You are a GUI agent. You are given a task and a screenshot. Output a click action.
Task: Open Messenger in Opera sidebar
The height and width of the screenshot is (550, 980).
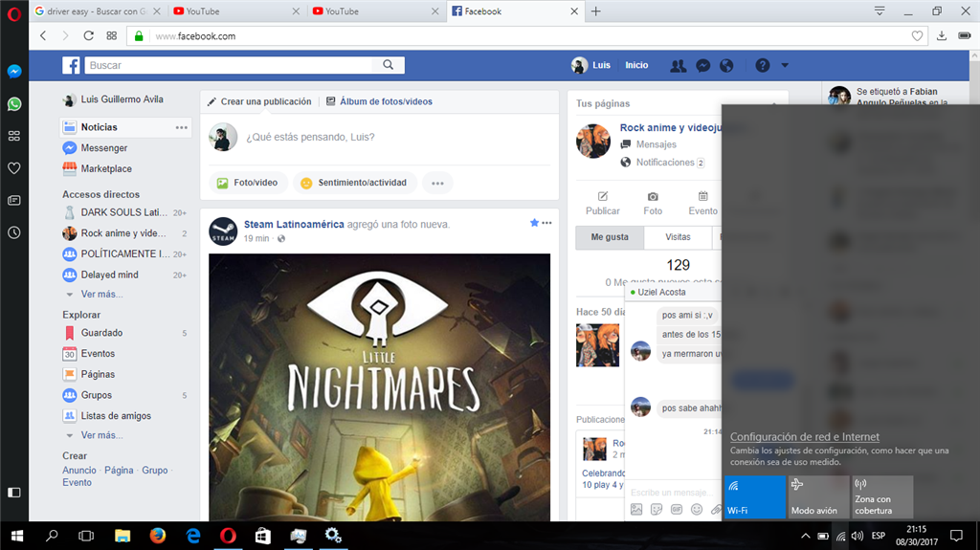pos(13,71)
